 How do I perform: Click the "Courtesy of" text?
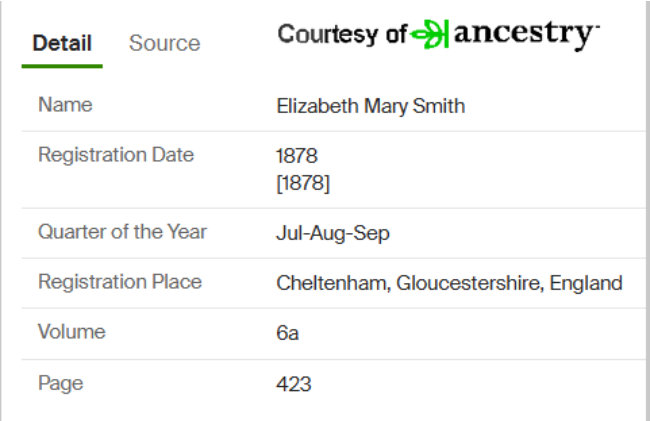click(342, 34)
